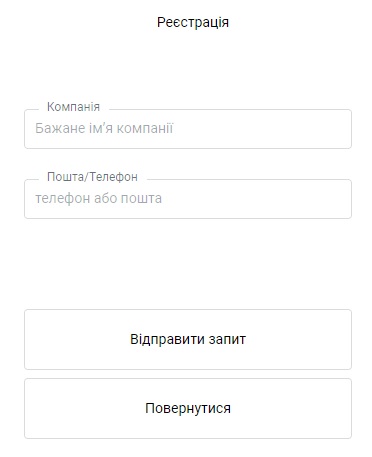Place the cursor in the contact details box

point(188,199)
